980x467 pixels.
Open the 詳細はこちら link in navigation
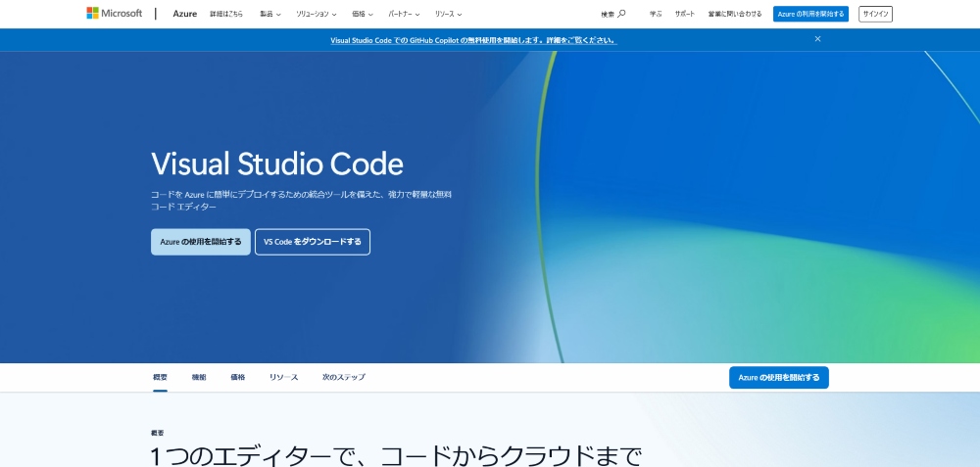226,14
